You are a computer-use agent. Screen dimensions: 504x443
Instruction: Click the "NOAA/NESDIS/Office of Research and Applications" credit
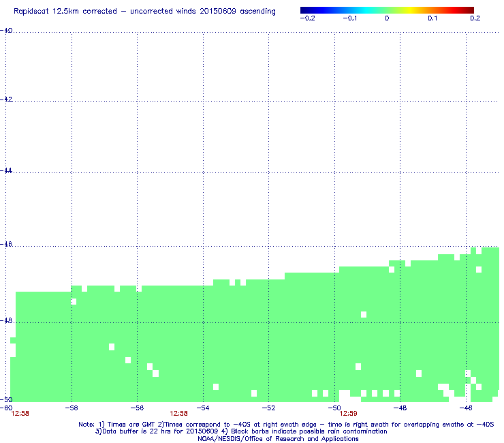[x=278, y=439]
